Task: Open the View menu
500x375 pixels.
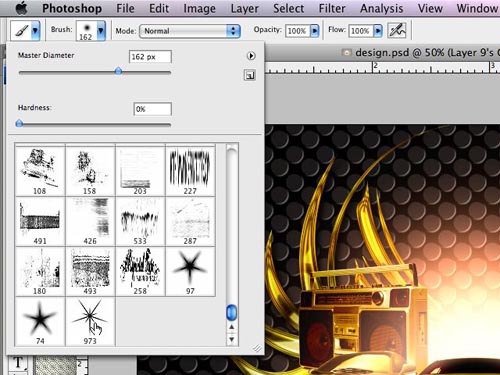Action: pos(430,8)
